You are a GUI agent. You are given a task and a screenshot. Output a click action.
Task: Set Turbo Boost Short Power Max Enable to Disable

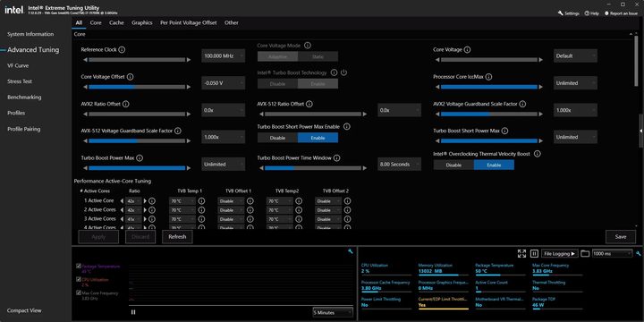pos(277,138)
